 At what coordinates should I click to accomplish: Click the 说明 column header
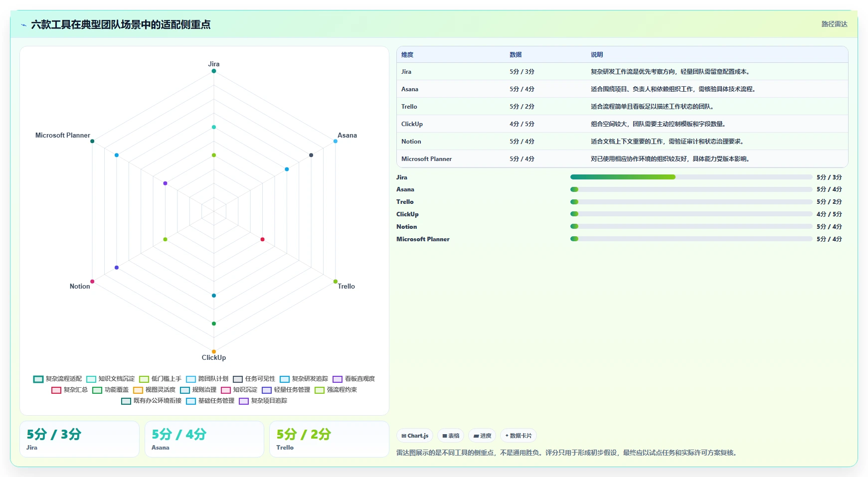[x=597, y=55]
